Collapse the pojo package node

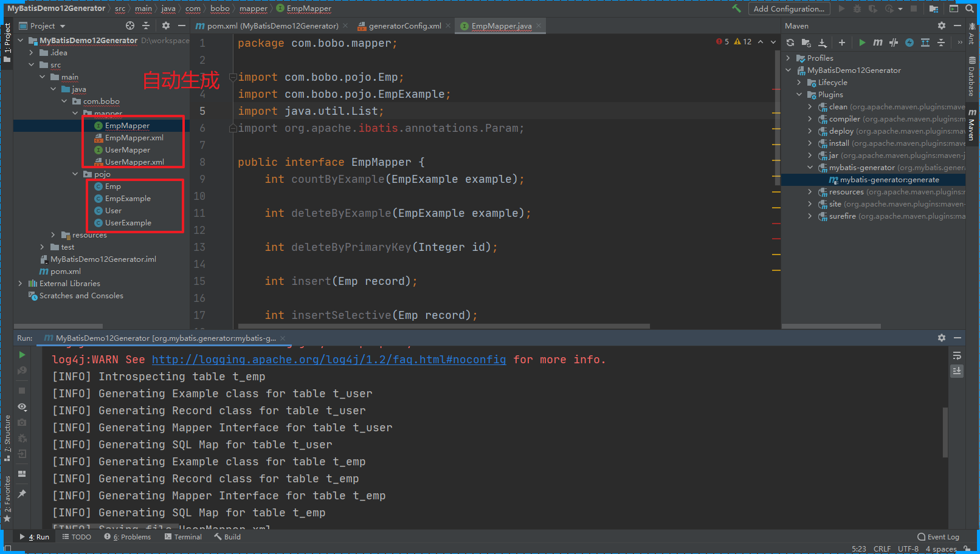[x=75, y=174]
